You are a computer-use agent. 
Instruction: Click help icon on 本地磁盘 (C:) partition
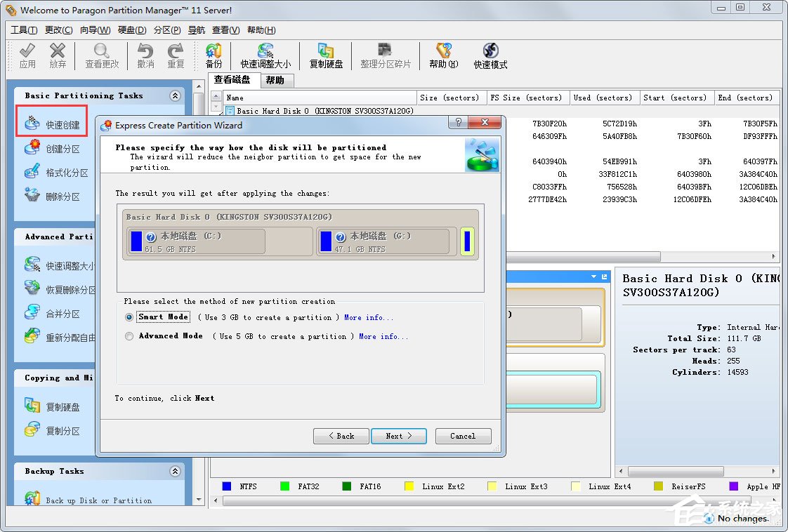[151, 237]
